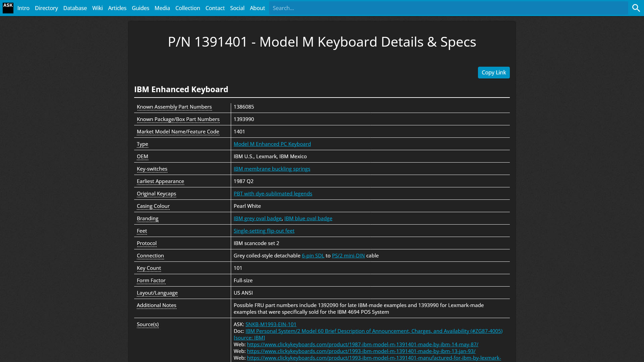Image resolution: width=644 pixels, height=362 pixels.
Task: Select the US ANSI value
Action: (243, 293)
